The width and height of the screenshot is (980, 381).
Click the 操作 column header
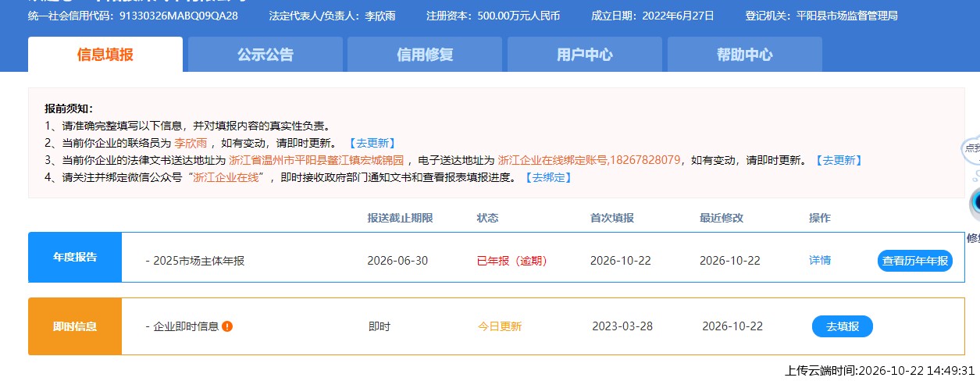coord(820,218)
